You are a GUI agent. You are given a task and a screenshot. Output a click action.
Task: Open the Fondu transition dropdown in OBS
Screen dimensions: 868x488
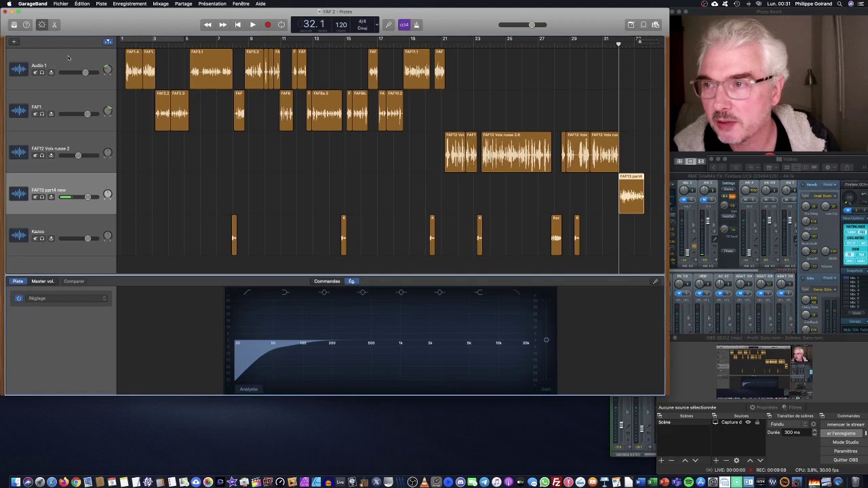(787, 424)
